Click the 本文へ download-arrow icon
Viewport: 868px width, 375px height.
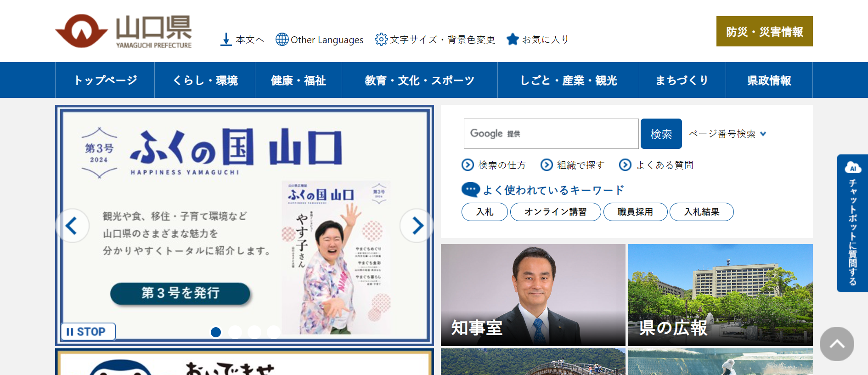tap(226, 40)
